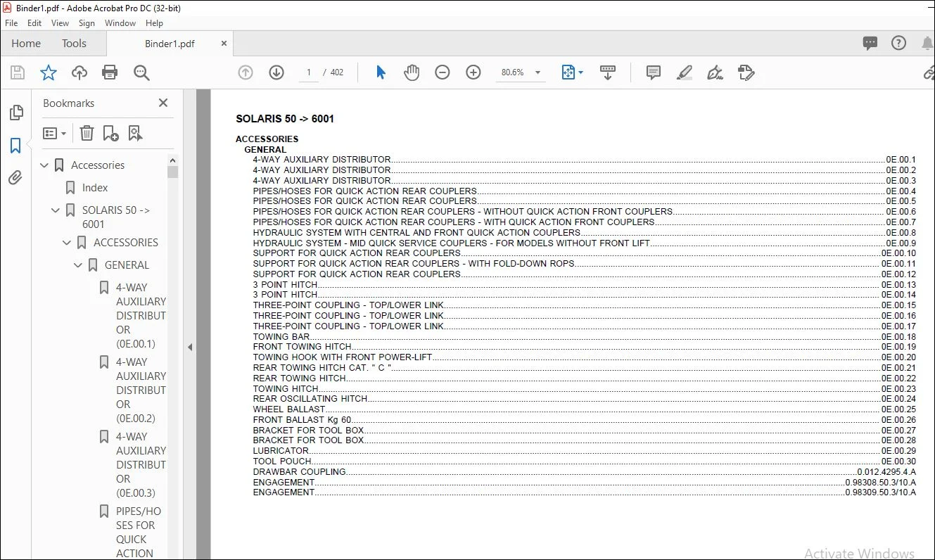Collapse the GENERAL bookmark chevron

point(78,265)
